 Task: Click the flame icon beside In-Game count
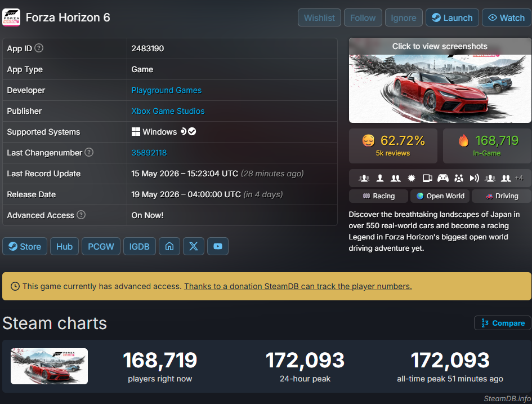[463, 140]
